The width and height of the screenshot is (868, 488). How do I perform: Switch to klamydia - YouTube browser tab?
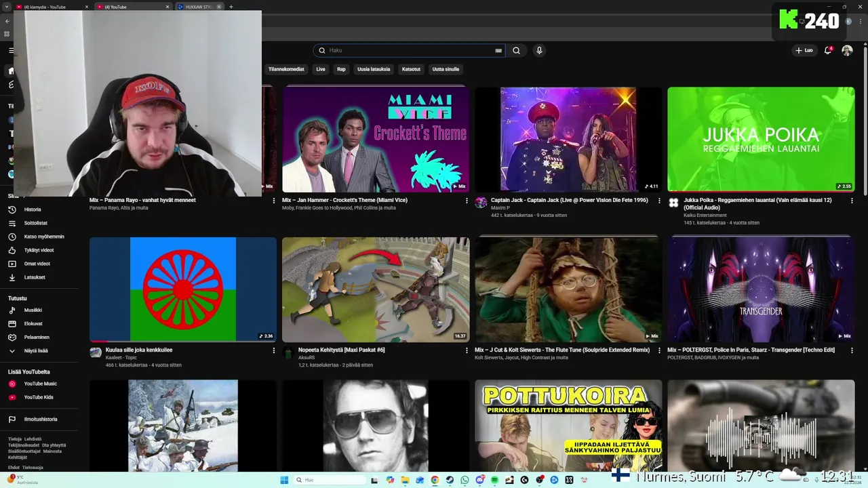[47, 7]
